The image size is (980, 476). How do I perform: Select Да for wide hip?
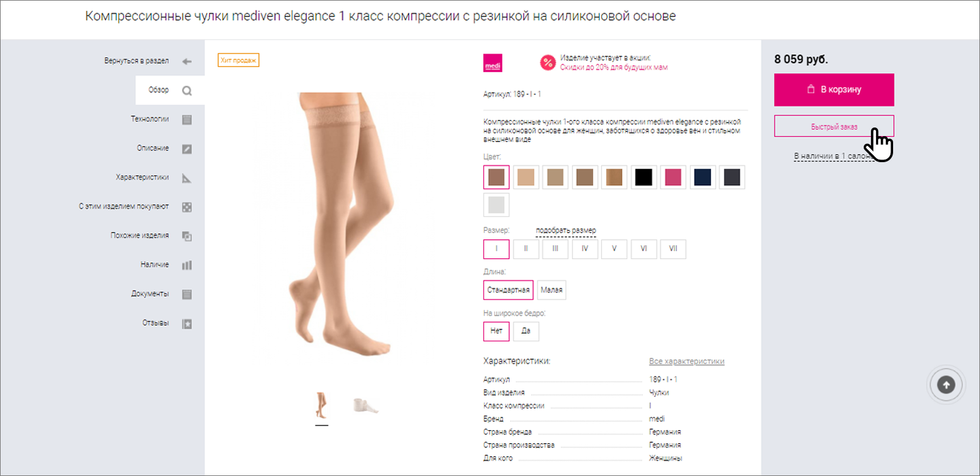526,331
